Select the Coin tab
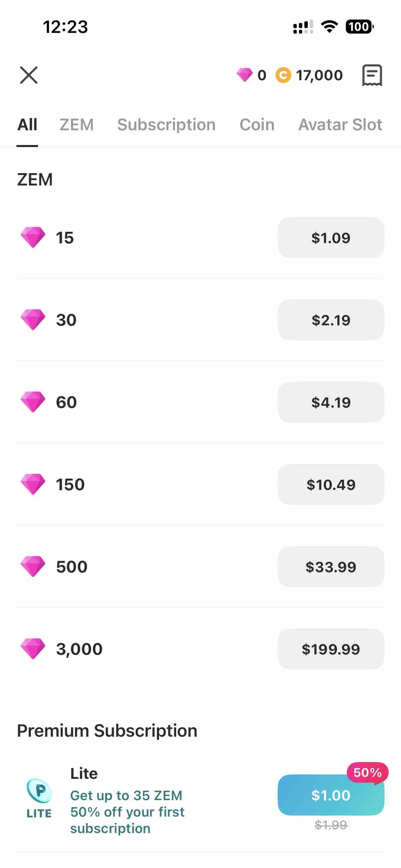This screenshot has width=401, height=868. click(257, 125)
